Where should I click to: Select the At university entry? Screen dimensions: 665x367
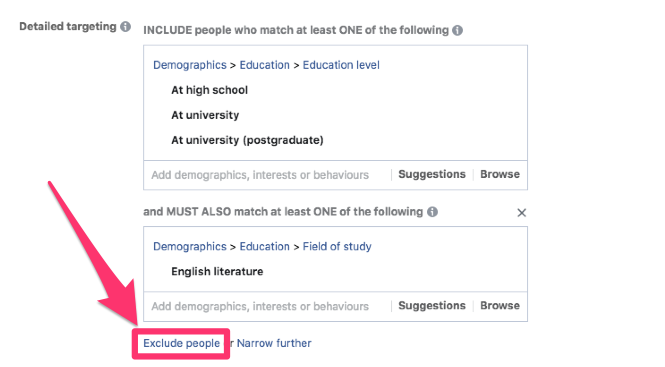pyautogui.click(x=205, y=115)
